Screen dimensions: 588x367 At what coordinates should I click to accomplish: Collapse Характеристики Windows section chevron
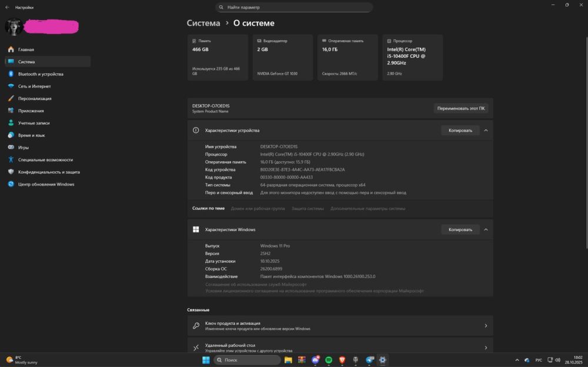(486, 229)
